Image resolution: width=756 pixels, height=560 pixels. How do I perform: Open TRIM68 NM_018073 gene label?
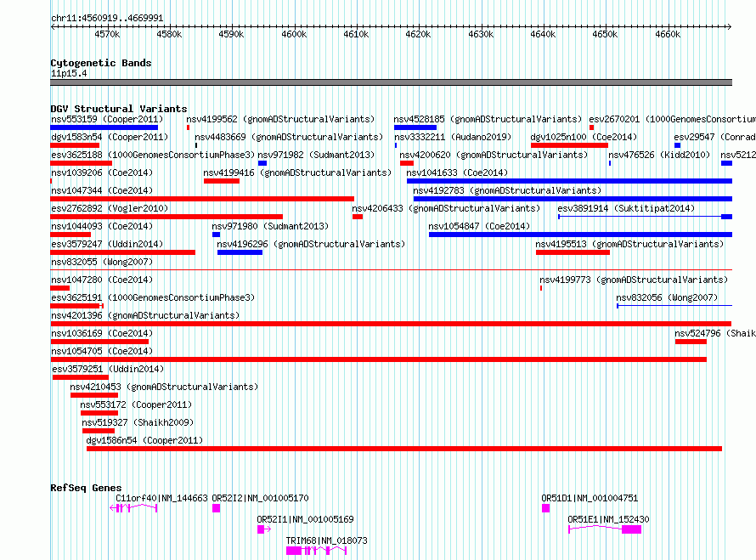[326, 540]
